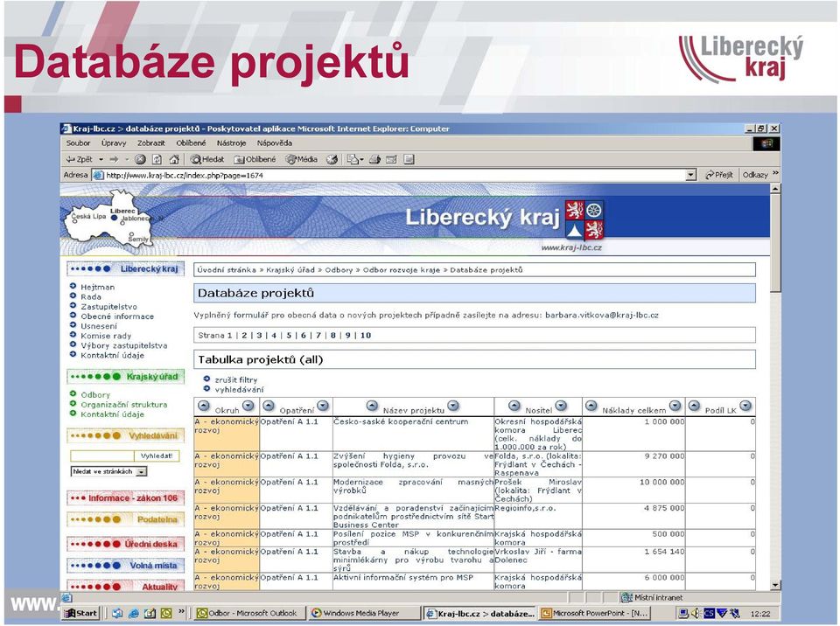The height and width of the screenshot is (626, 840).
Task: Open the Usnesení sidebar link
Action: (99, 326)
